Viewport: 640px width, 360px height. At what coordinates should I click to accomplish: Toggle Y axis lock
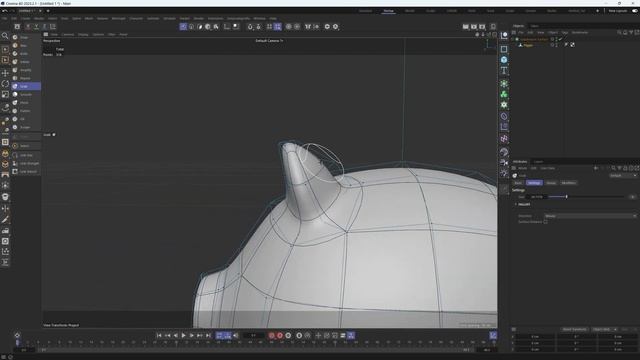pos(36,27)
